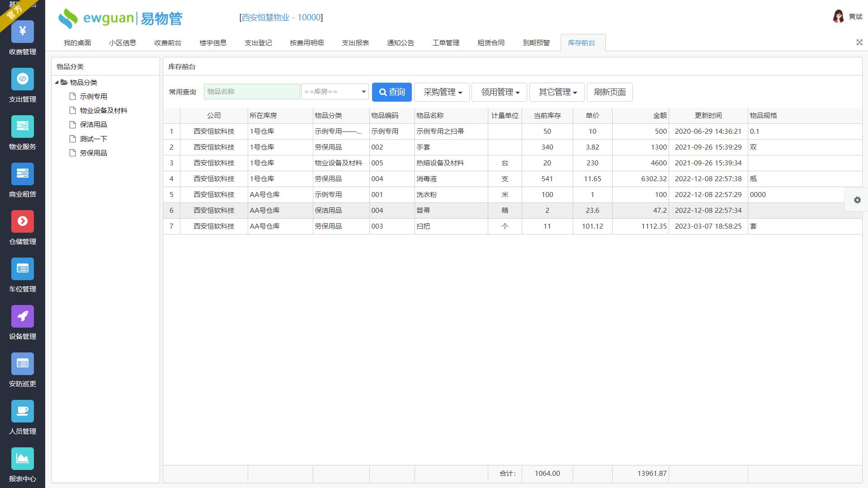Open the 库房 warehouse dropdown

point(335,92)
